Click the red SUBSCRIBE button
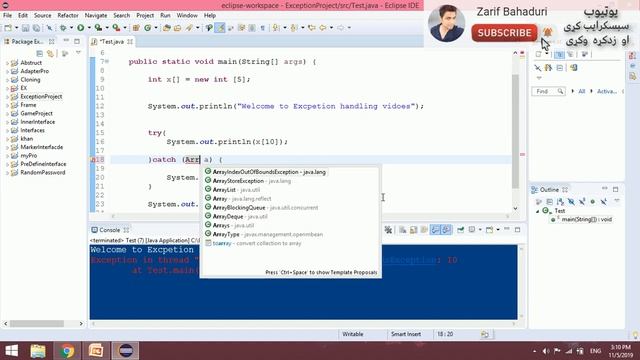The width and height of the screenshot is (640, 360). pyautogui.click(x=504, y=33)
